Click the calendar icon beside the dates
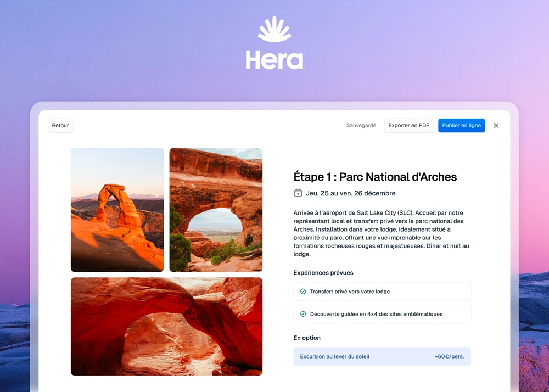549x392 pixels. click(x=298, y=193)
